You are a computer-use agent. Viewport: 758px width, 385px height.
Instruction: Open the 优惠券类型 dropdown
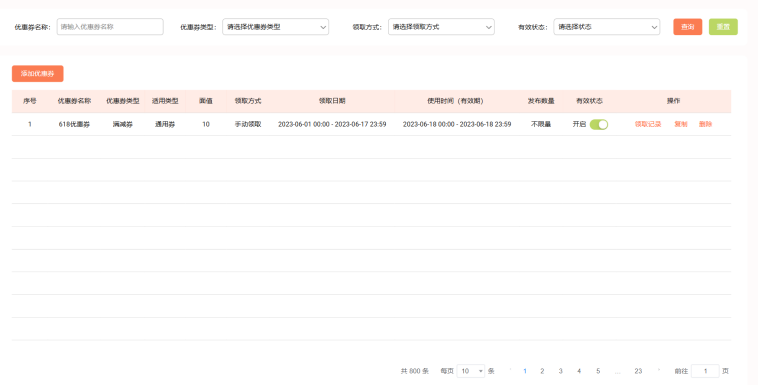(x=276, y=27)
